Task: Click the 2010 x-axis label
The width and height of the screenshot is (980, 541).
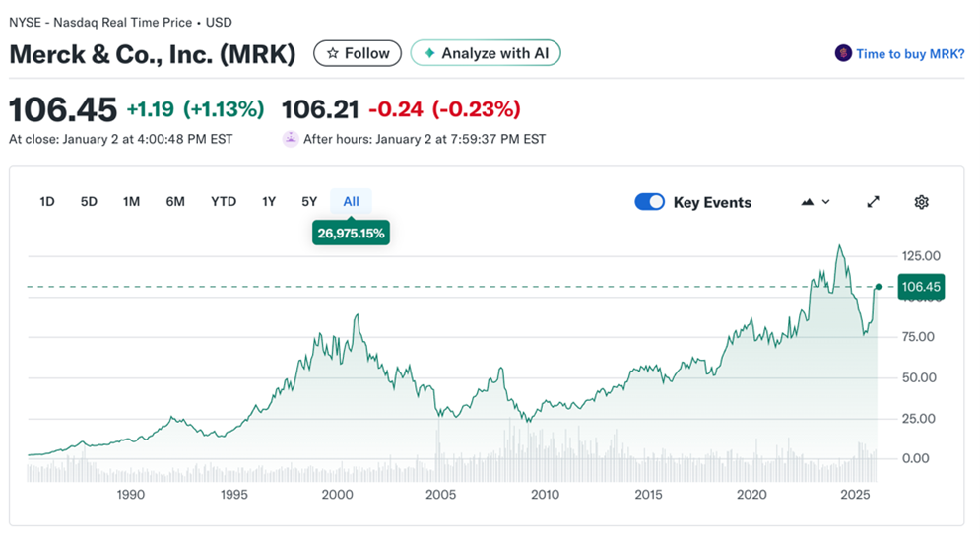Action: coord(545,495)
